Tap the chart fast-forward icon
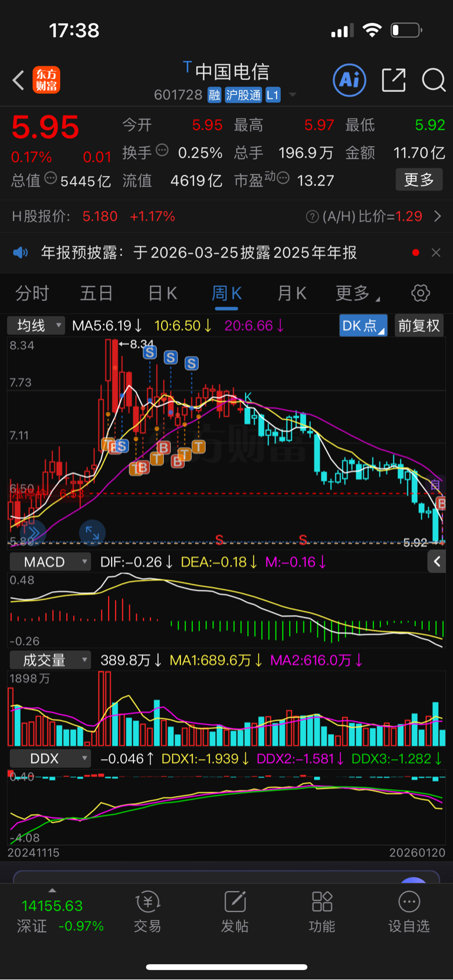 pyautogui.click(x=33, y=533)
